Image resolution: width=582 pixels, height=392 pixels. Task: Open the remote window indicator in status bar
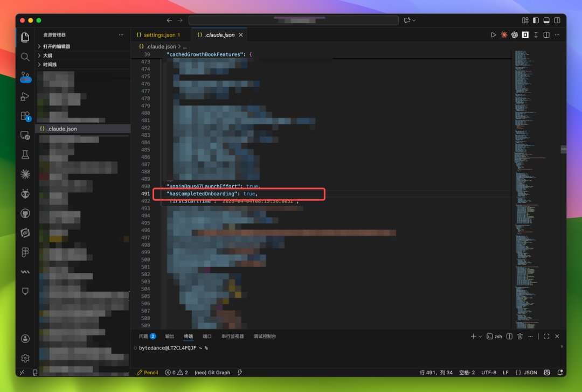(22, 372)
